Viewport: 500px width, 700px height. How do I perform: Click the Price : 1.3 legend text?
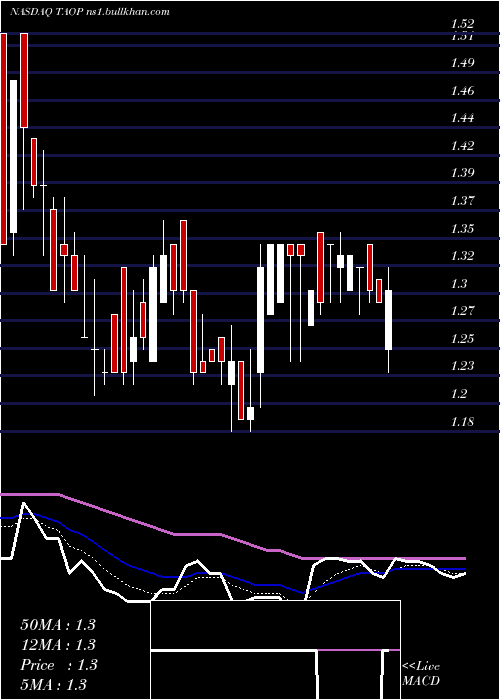tap(59, 665)
